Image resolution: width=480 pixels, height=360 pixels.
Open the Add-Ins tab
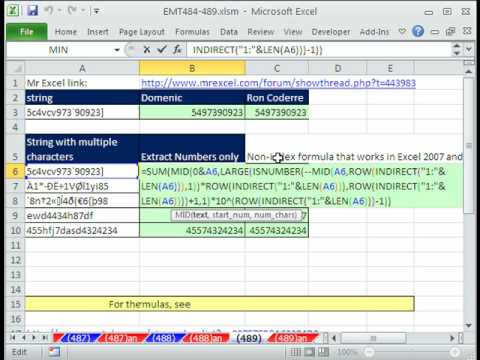(x=374, y=32)
